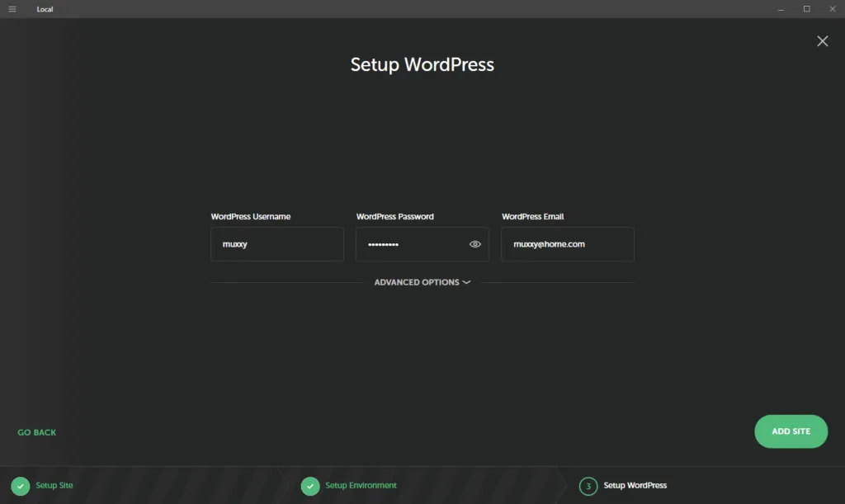
Task: Click the Add Site button
Action: tap(791, 431)
